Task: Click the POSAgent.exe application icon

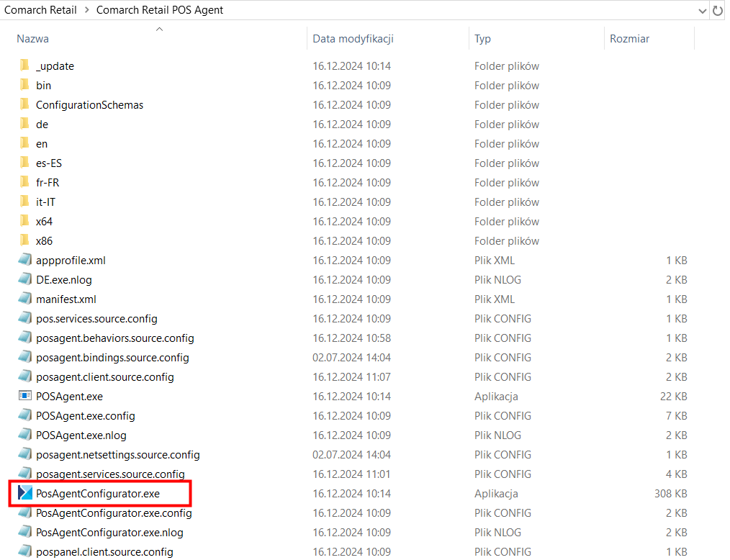Action: pos(25,396)
